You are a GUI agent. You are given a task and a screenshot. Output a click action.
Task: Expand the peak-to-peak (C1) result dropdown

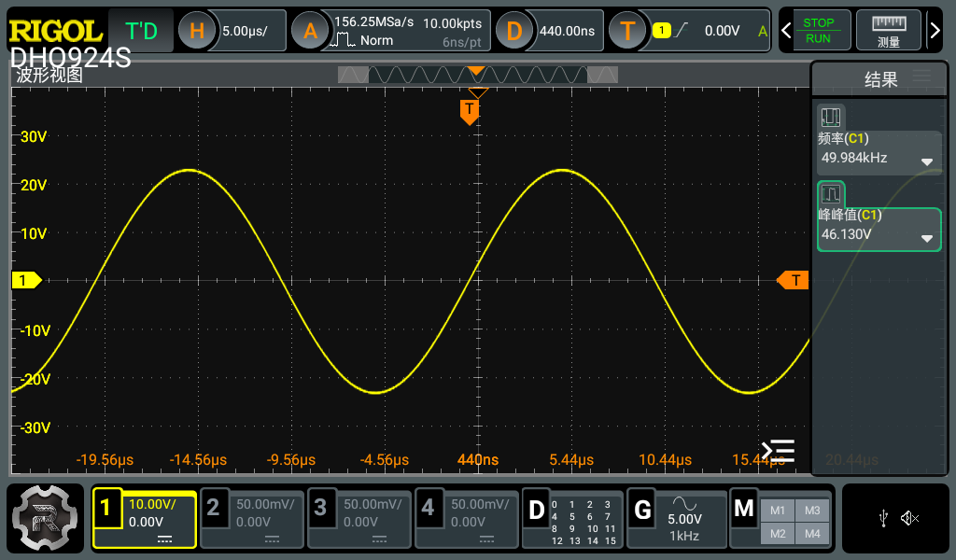[x=927, y=238]
